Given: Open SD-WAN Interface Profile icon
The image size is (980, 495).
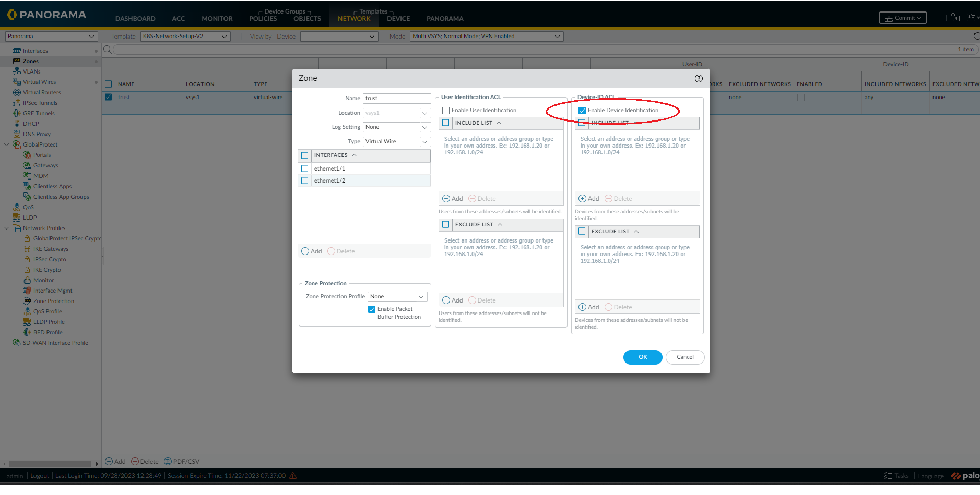Looking at the screenshot, I should tap(17, 343).
